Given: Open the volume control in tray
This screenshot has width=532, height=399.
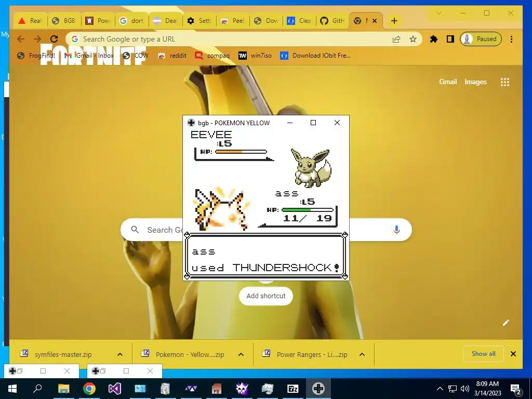Looking at the screenshot, I should [465, 389].
